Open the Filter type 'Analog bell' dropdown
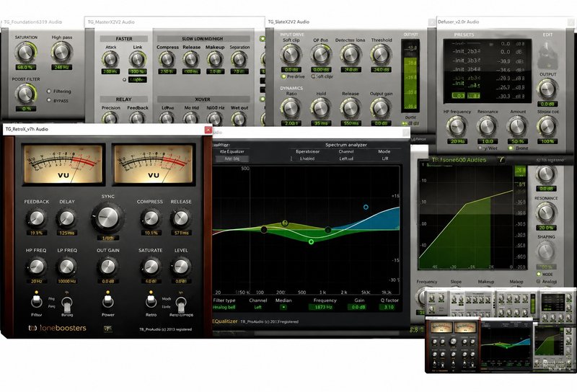The height and width of the screenshot is (392, 577). (224, 307)
